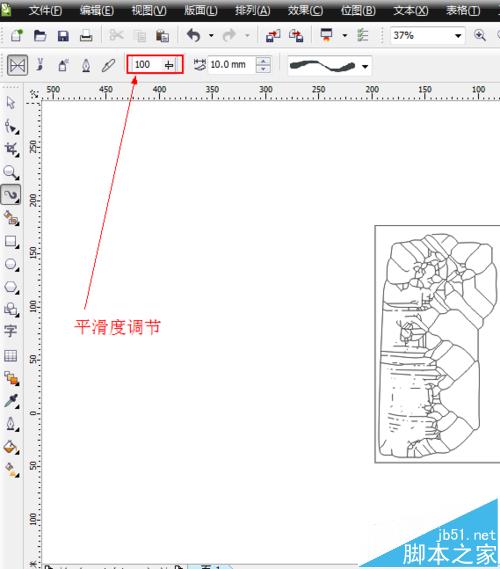
Task: Select the Artistic Media curve tool
Action: [x=11, y=195]
